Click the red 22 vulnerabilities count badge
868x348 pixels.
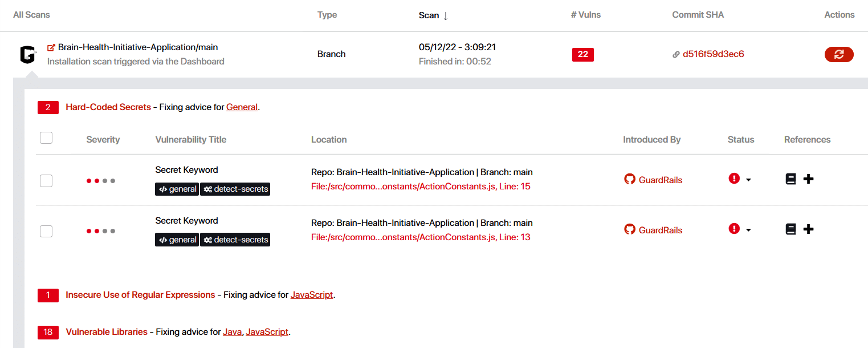coord(582,54)
